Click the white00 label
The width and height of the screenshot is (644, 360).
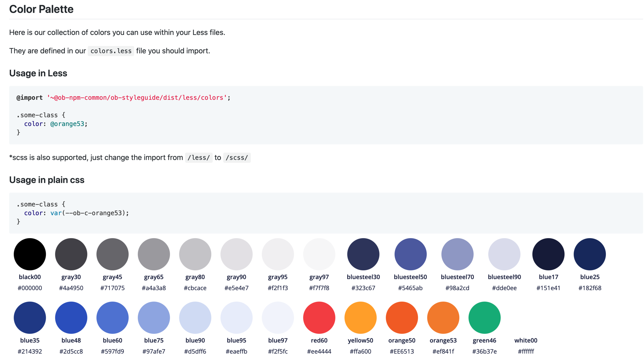pos(525,340)
